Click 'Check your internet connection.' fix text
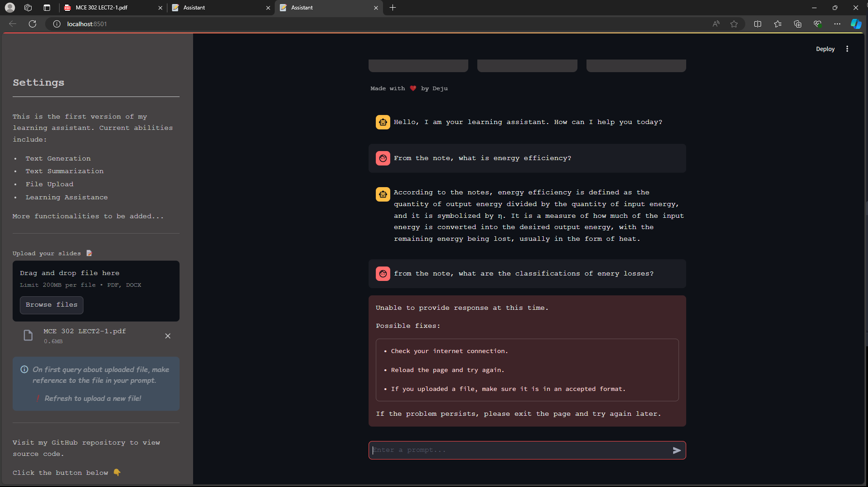Screen dimensions: 868x487 pyautogui.click(x=449, y=351)
